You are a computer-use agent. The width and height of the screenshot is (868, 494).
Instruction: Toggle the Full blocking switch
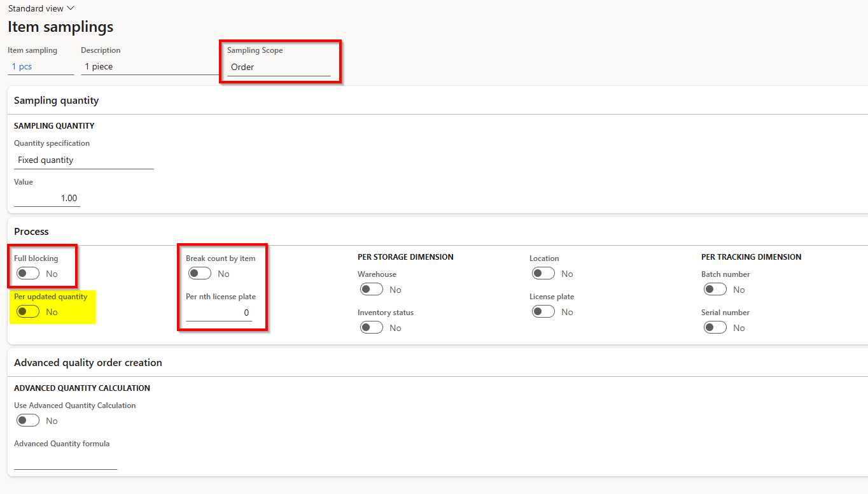pyautogui.click(x=28, y=274)
